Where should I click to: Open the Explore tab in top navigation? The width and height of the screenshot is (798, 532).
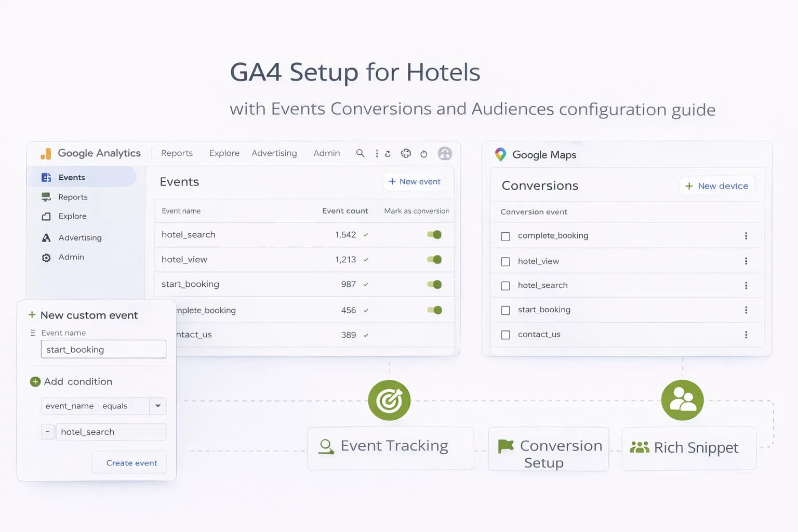tap(224, 153)
